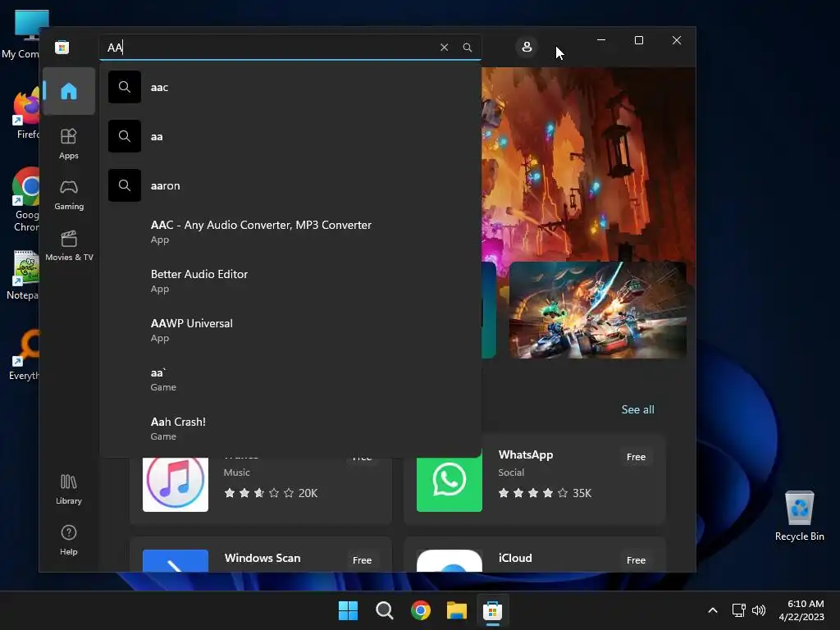Open the Library in the sidebar
840x630 pixels.
(69, 489)
